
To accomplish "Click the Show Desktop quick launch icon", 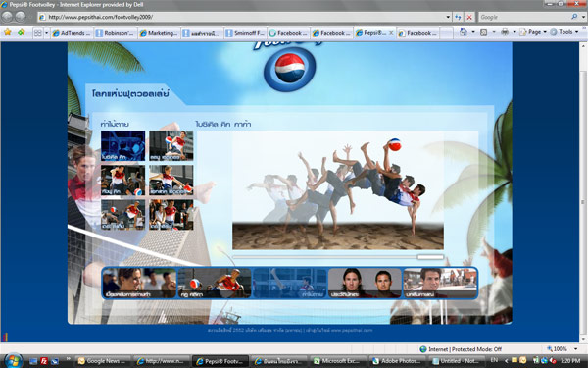I will [33, 361].
